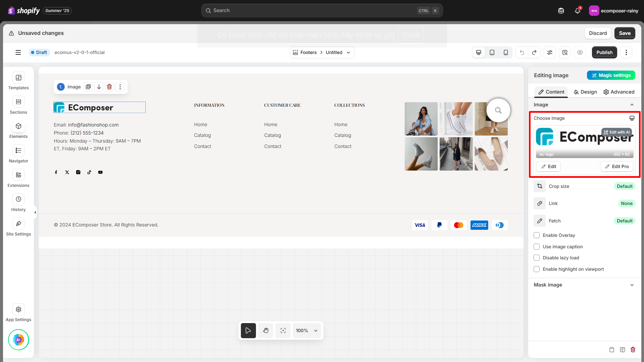Screen dimensions: 644x362
Task: Switch to mobile preview mode
Action: click(505, 52)
